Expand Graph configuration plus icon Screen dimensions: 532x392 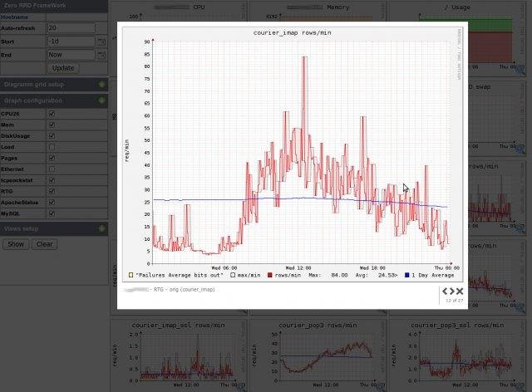pos(101,100)
